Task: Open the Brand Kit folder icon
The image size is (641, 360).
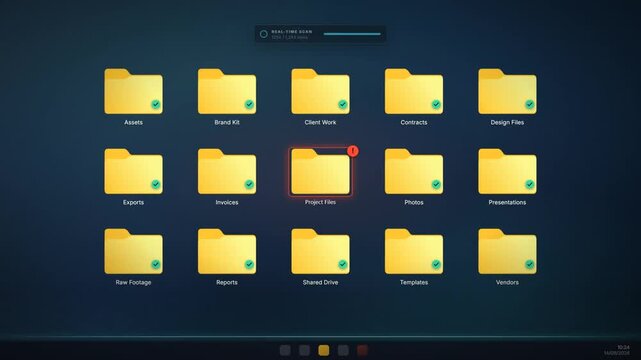Action: point(227,91)
